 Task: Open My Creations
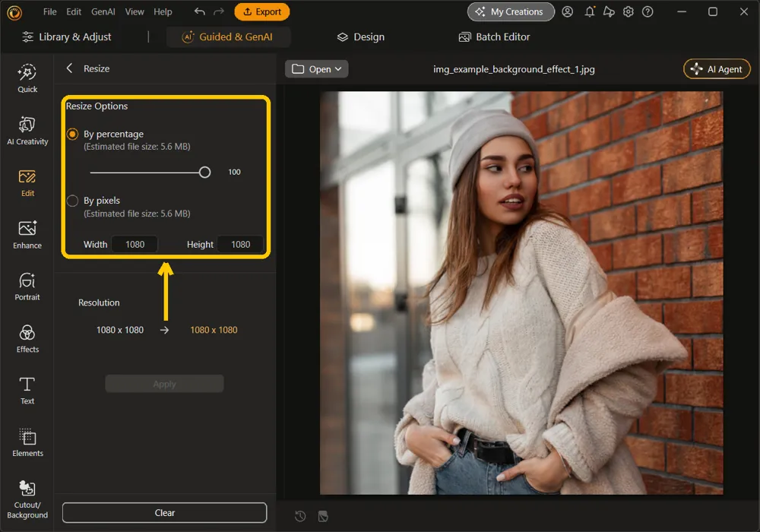511,11
